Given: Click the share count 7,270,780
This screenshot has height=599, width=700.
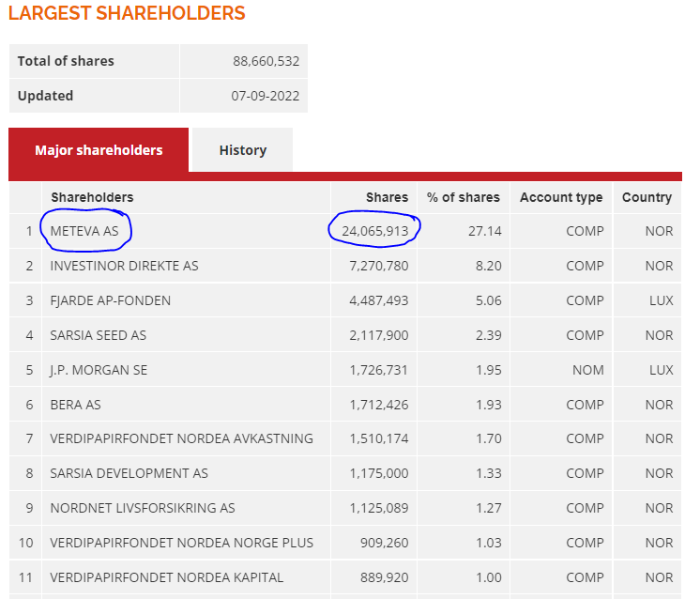Looking at the screenshot, I should pyautogui.click(x=378, y=266).
